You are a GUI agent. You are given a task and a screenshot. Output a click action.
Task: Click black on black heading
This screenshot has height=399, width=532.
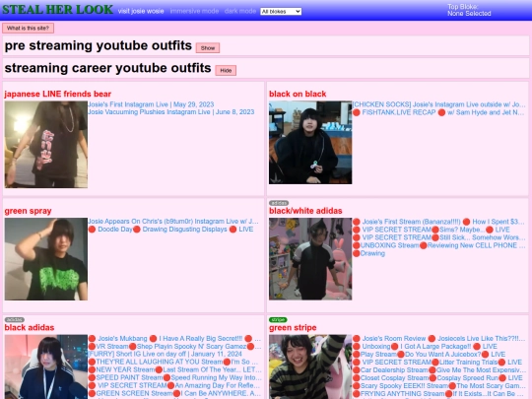click(x=298, y=94)
